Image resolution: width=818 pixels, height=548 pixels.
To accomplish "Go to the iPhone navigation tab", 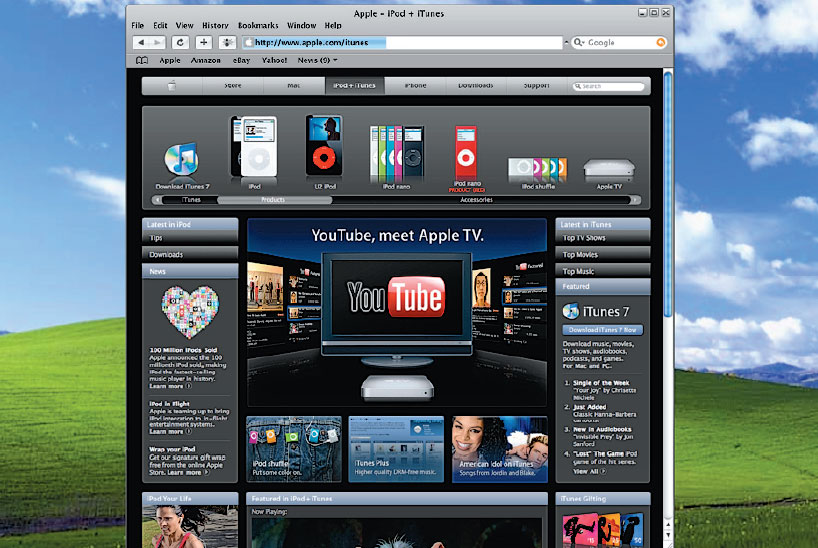I will click(415, 85).
